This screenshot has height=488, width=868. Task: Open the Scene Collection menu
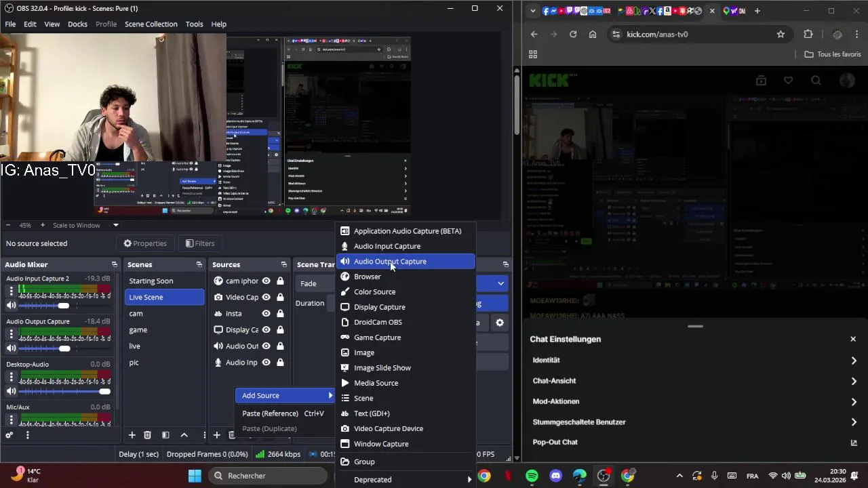click(x=151, y=24)
